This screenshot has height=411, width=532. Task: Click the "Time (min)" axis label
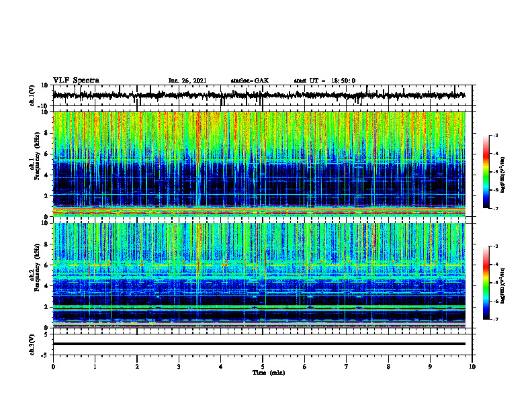(x=269, y=373)
